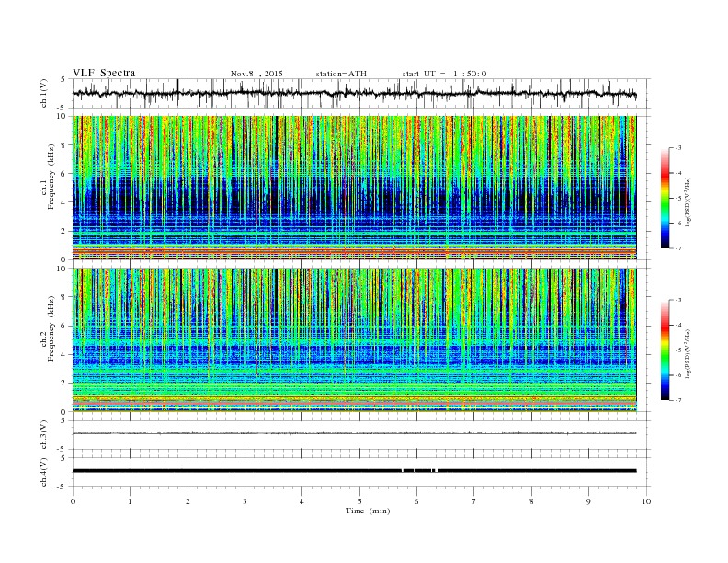Click inside the ch.1 voltage waveform panel
This screenshot has height=563, width=728.
coord(360,93)
